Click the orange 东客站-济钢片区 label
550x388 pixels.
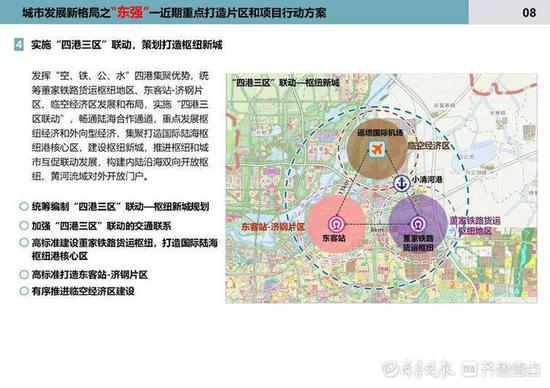(x=273, y=227)
